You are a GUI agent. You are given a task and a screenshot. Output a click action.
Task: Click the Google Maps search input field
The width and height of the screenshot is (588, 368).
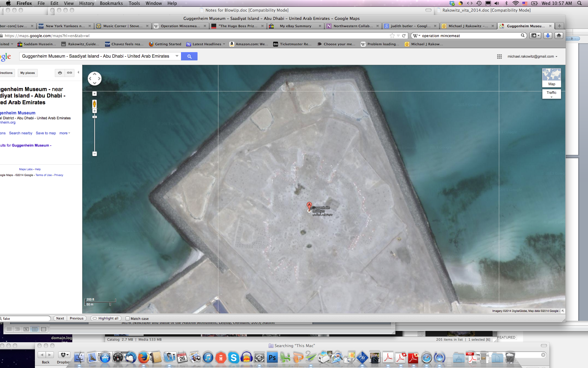pos(97,56)
